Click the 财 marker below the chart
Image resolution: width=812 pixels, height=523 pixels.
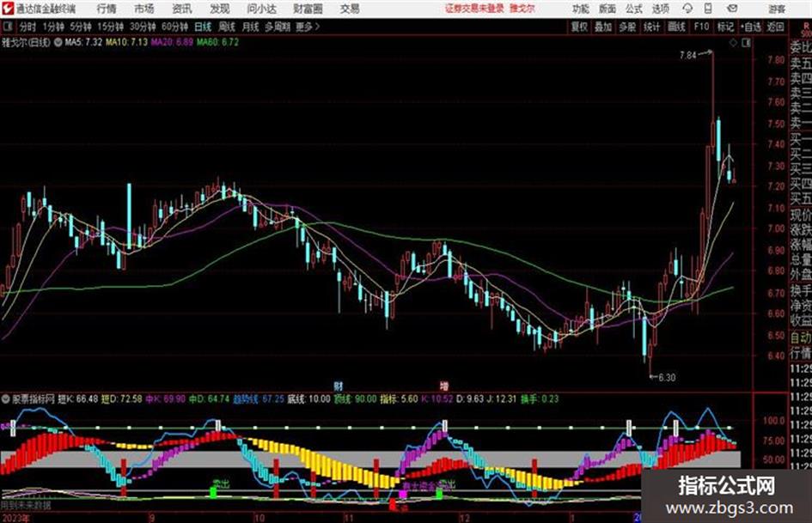(339, 386)
